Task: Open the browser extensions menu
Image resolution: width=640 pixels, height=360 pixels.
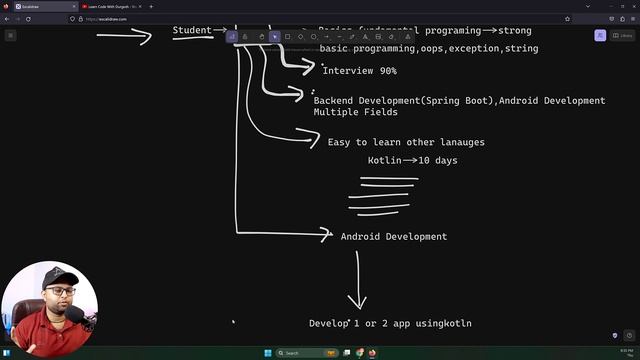Action: pyautogui.click(x=622, y=19)
